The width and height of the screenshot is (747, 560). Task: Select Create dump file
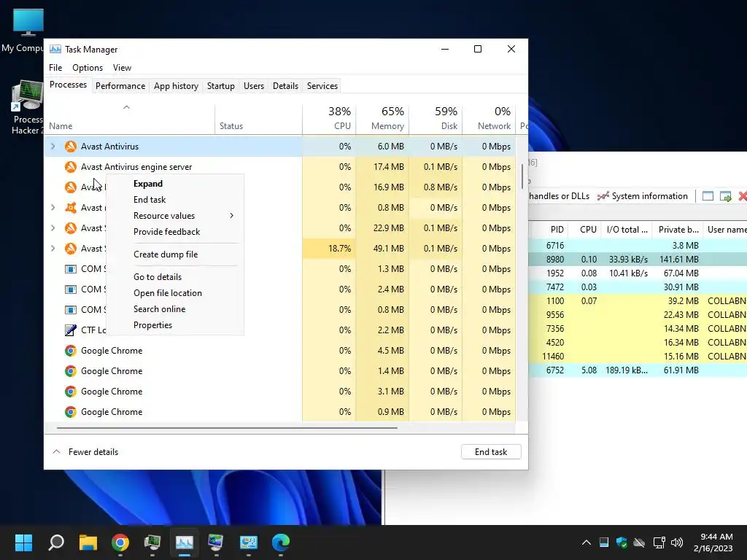click(x=175, y=254)
